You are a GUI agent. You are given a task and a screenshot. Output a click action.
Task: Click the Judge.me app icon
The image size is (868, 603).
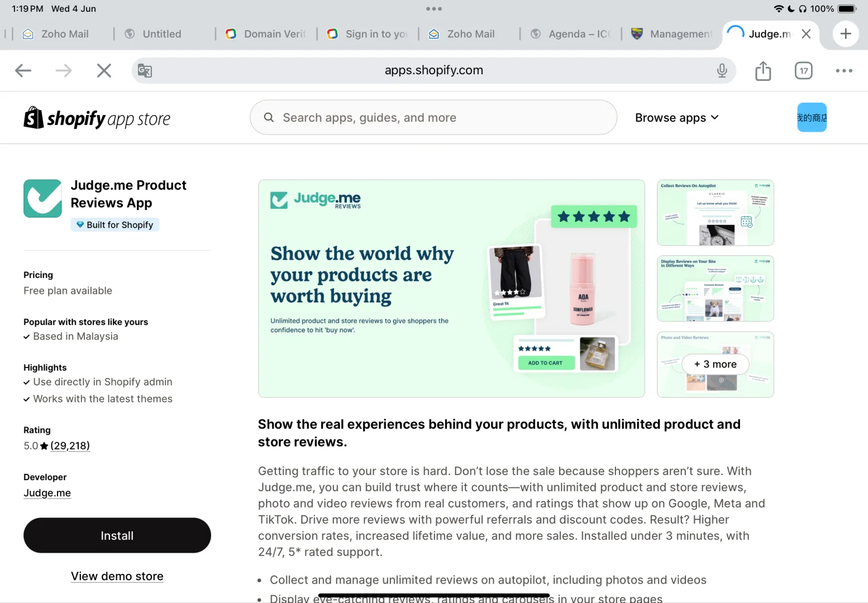point(42,198)
